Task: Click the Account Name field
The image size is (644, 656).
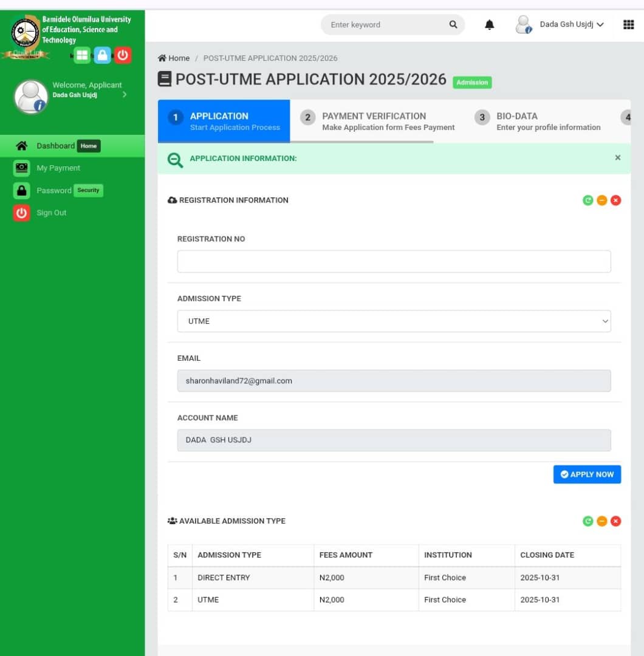Action: (x=394, y=440)
